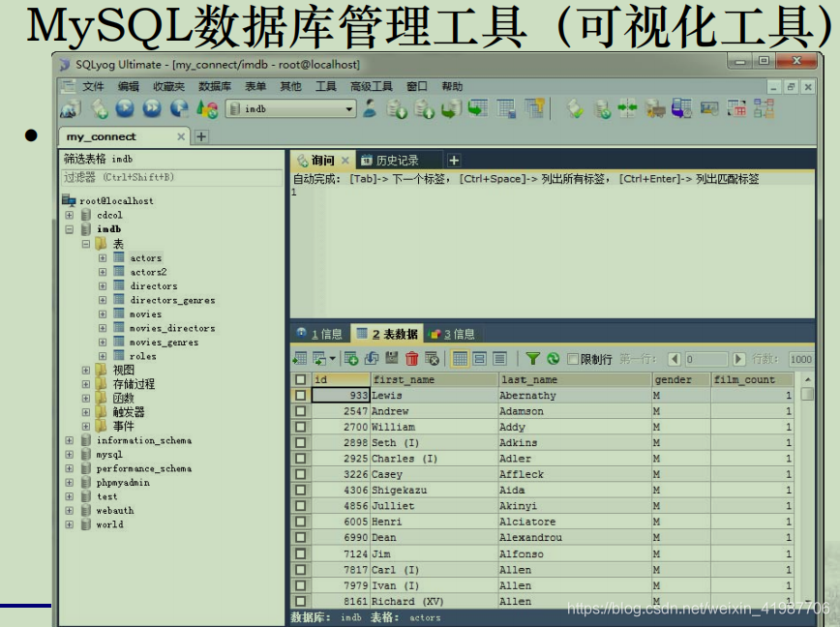
Task: Cancel changes with the X table icon
Action: [x=432, y=358]
